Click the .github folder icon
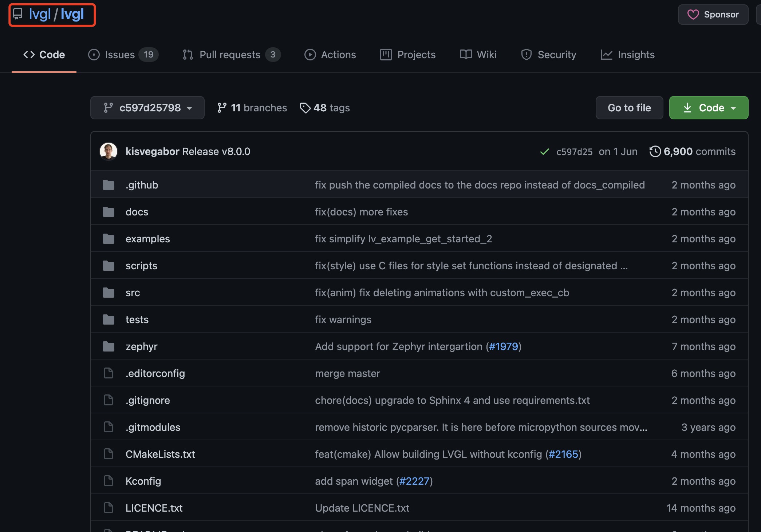 pos(109,185)
